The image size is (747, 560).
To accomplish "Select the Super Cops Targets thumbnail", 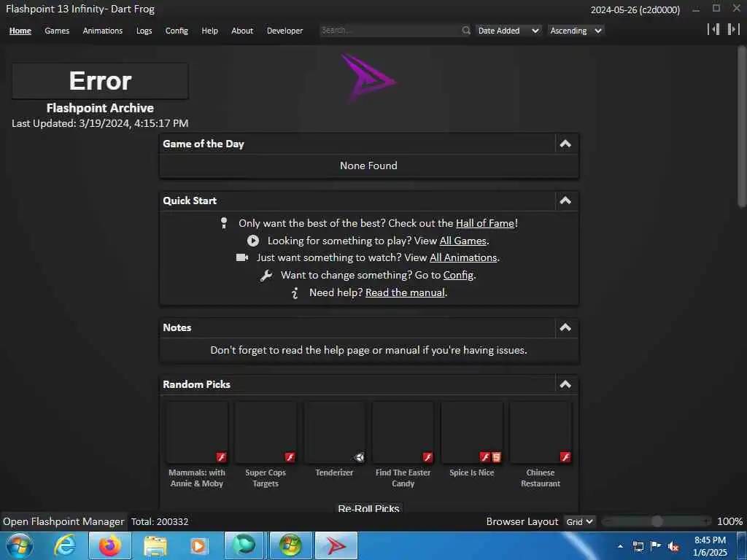I will point(266,433).
